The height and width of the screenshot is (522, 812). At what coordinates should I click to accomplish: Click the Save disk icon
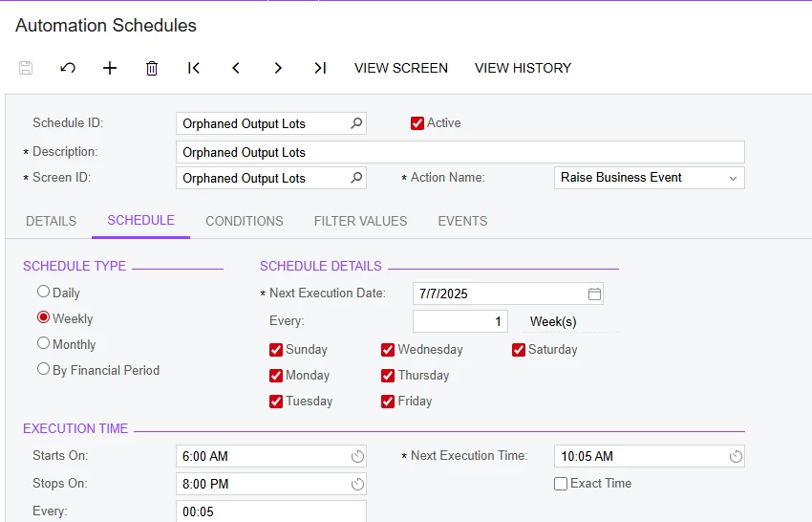tap(26, 68)
